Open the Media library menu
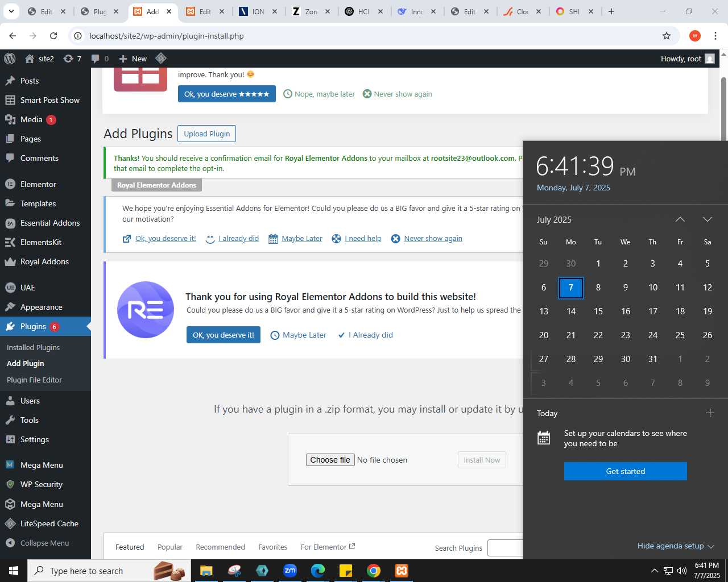 [x=31, y=119]
